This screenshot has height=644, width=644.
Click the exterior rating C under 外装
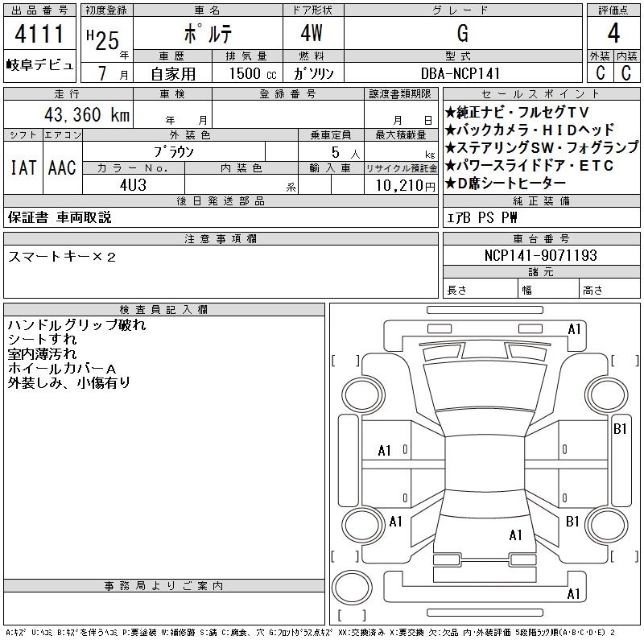601,72
